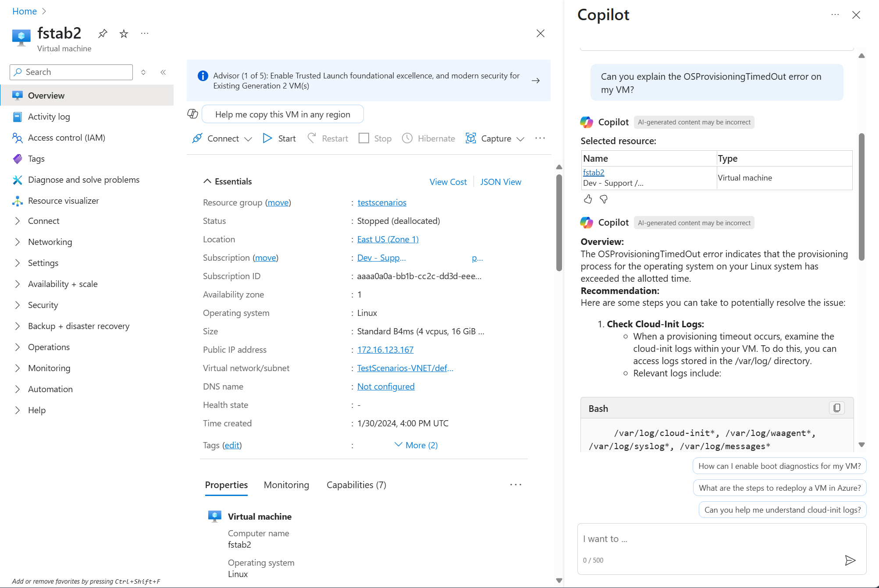Viewport: 879px width, 588px height.
Task: Open Copilot more options ellipsis
Action: (835, 15)
